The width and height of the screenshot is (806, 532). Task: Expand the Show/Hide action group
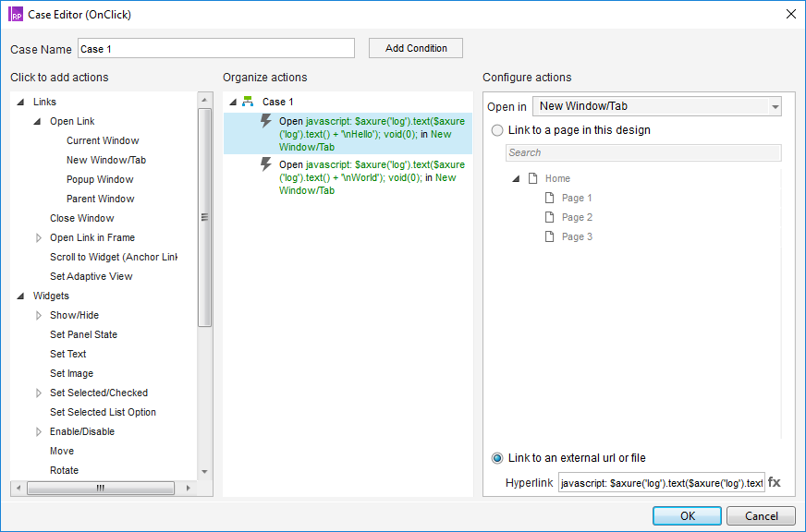tap(38, 315)
